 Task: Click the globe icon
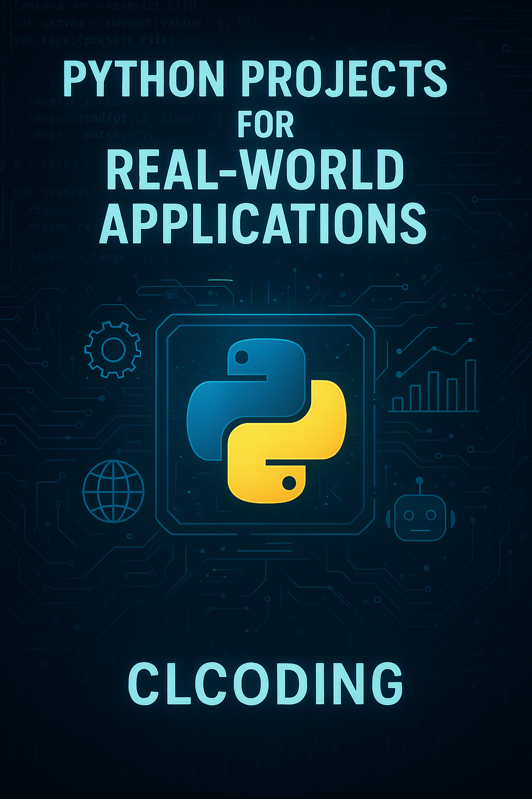tap(113, 491)
